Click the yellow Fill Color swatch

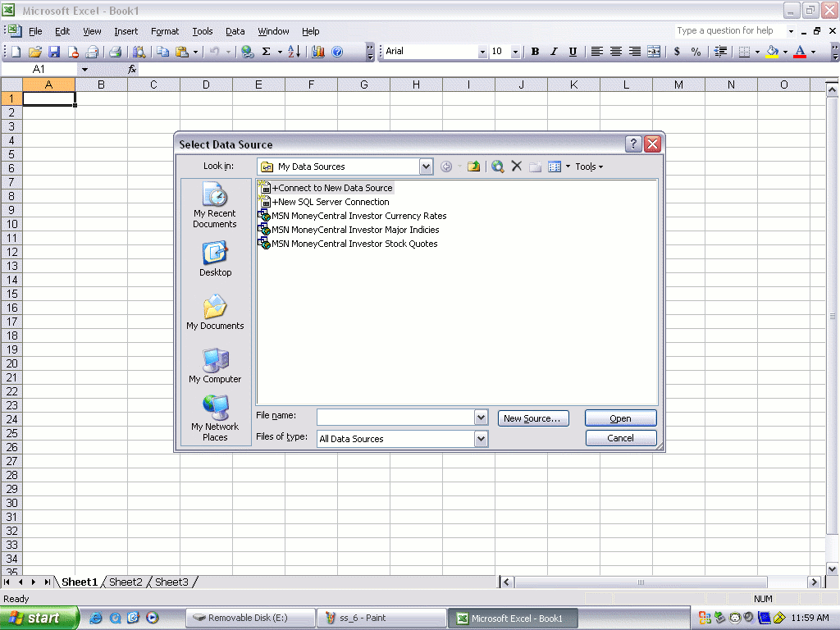[772, 52]
